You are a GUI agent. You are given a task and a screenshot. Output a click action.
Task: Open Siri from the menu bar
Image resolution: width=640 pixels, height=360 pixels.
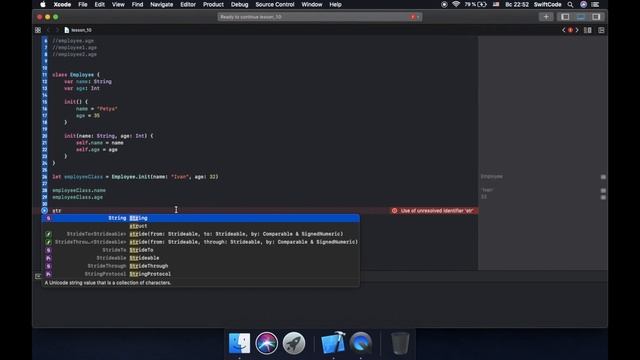click(x=584, y=4)
